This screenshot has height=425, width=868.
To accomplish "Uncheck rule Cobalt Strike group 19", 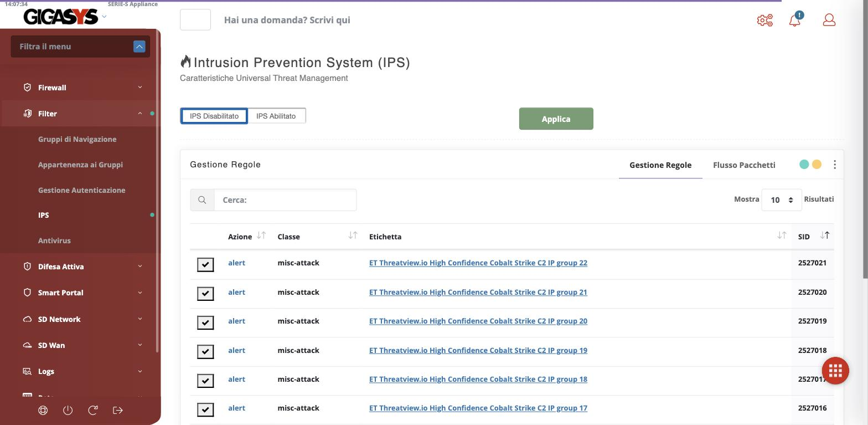I will click(205, 352).
